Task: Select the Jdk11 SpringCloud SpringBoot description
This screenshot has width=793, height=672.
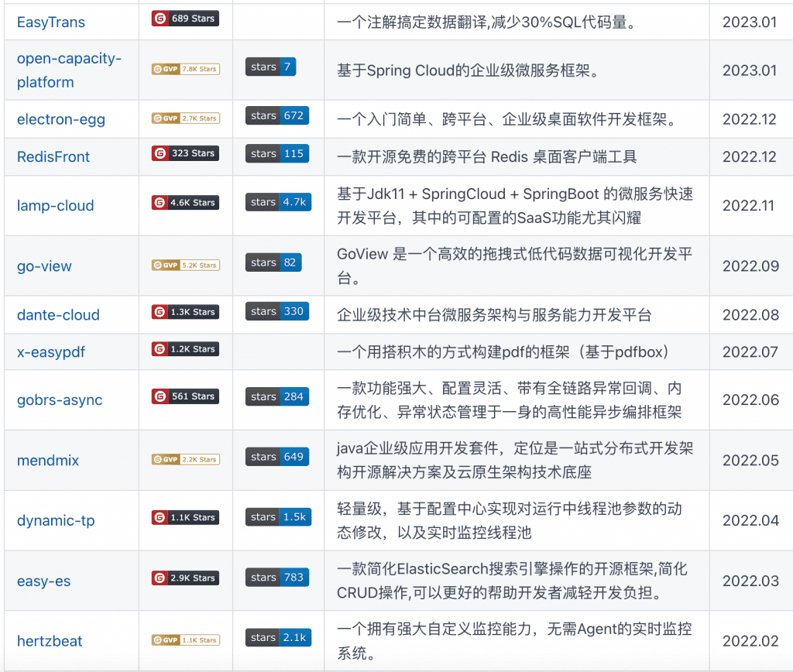Action: click(515, 206)
